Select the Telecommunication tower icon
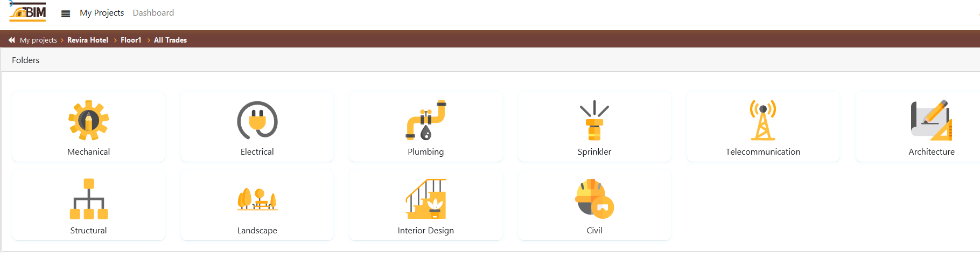The width and height of the screenshot is (980, 256). tap(763, 120)
